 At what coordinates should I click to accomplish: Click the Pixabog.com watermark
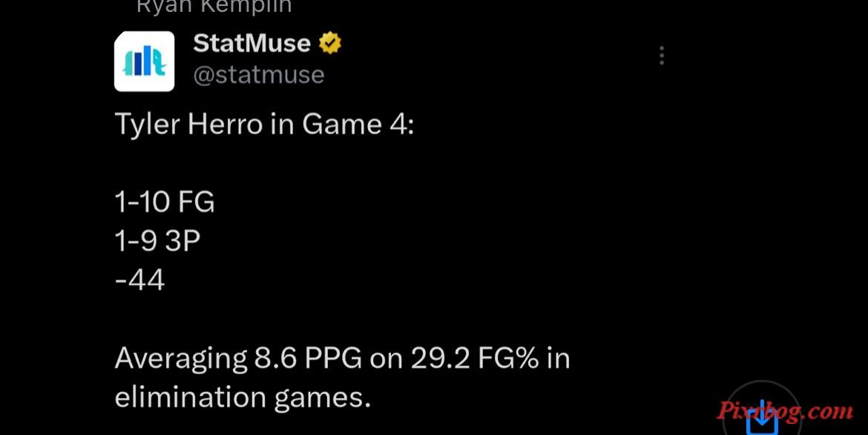(785, 411)
